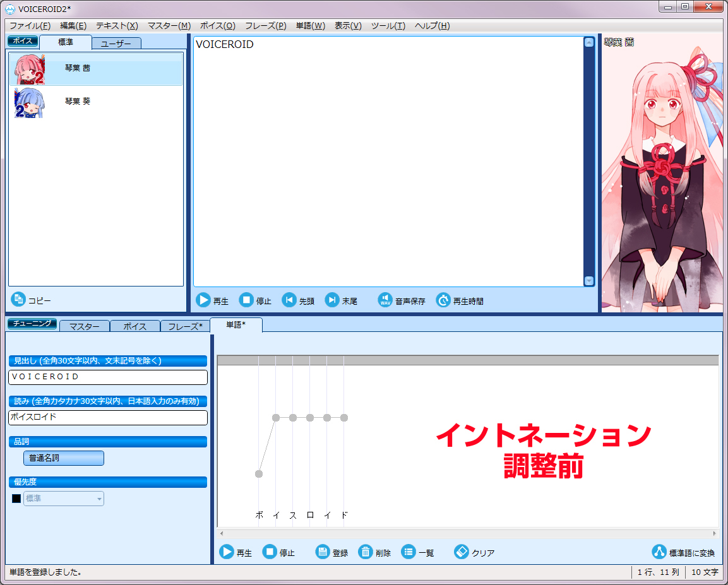
Task: Open the 編集(E) menu
Action: pyautogui.click(x=73, y=25)
